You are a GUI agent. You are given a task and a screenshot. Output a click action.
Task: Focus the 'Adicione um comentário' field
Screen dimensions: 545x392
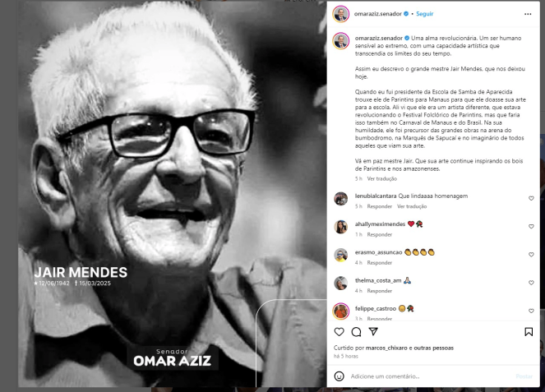pyautogui.click(x=431, y=376)
